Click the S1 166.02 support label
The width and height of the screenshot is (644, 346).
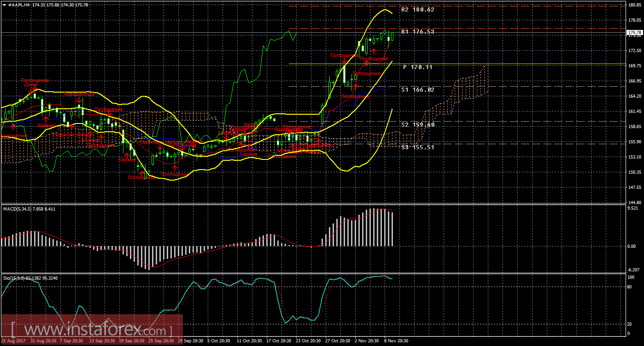(417, 90)
